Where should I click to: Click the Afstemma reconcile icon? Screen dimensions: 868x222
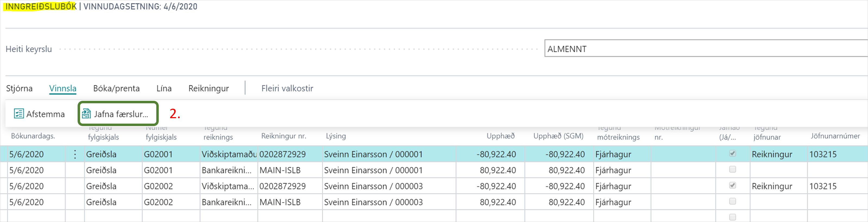(19, 114)
